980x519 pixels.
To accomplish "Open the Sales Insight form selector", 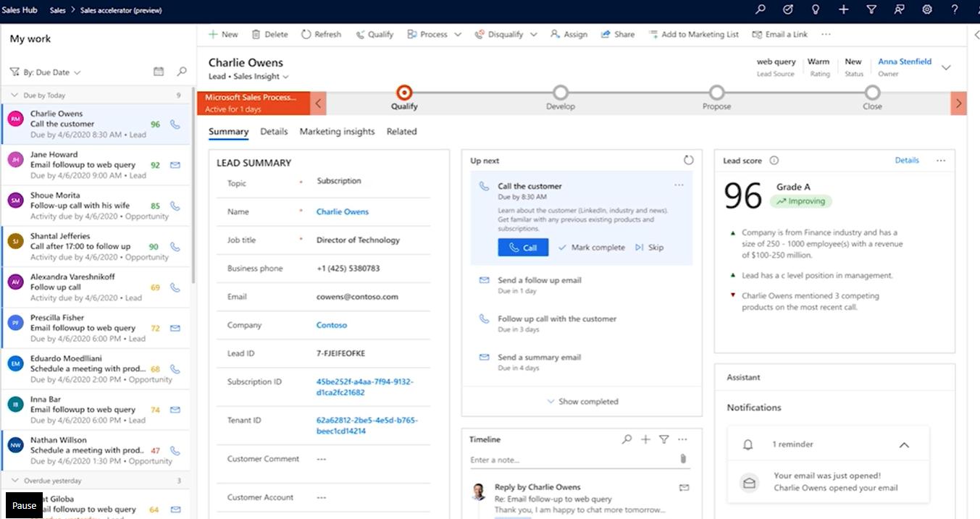I will pyautogui.click(x=260, y=77).
